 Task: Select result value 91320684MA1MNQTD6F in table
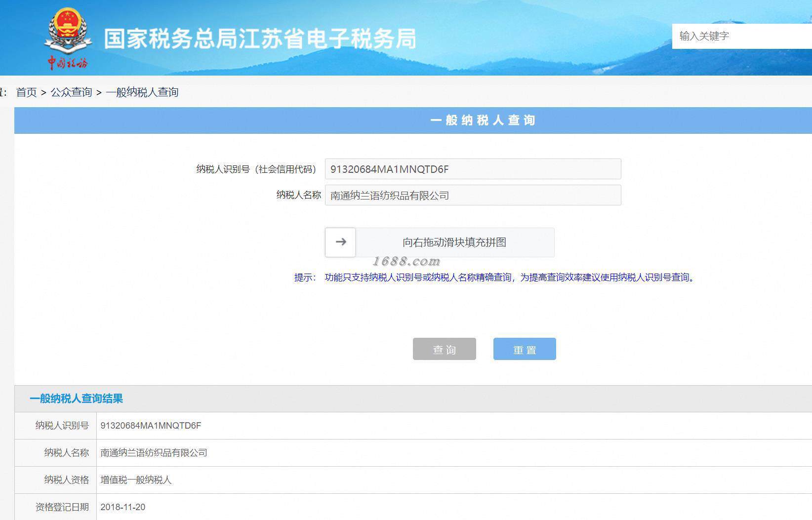pyautogui.click(x=151, y=426)
